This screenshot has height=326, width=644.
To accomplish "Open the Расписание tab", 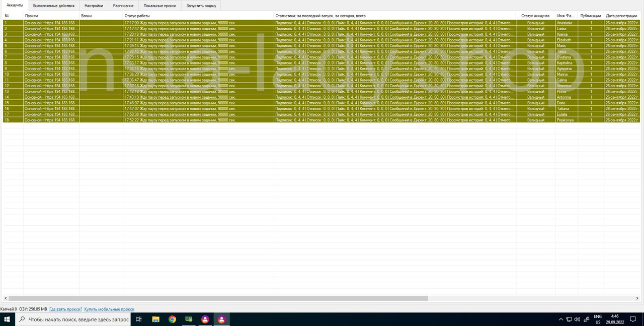I will pos(123,6).
